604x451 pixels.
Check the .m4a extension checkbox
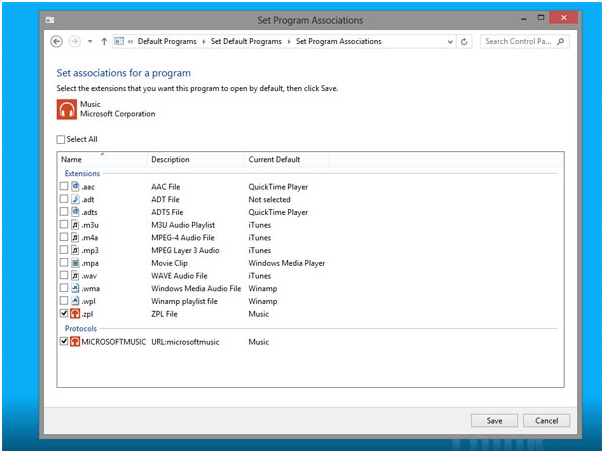[x=64, y=237]
